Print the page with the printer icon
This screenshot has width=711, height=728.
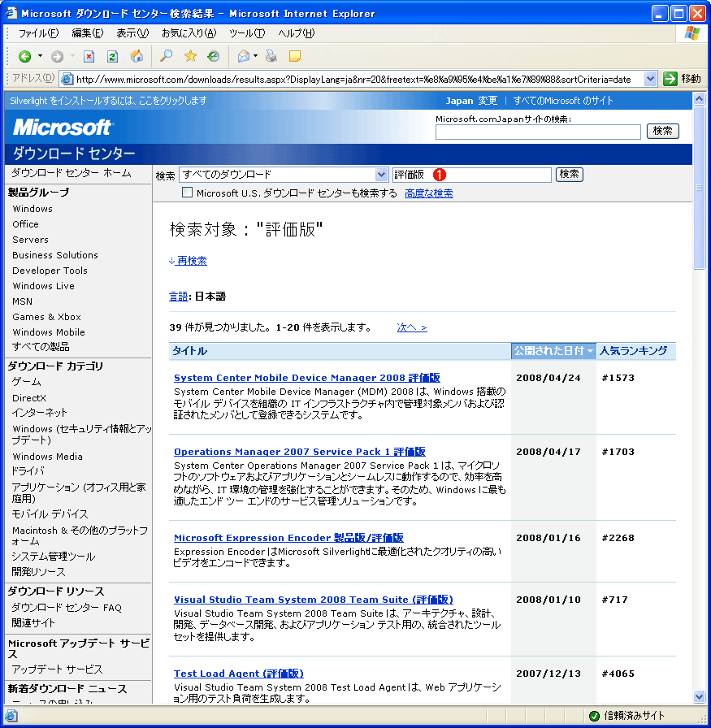click(x=271, y=56)
